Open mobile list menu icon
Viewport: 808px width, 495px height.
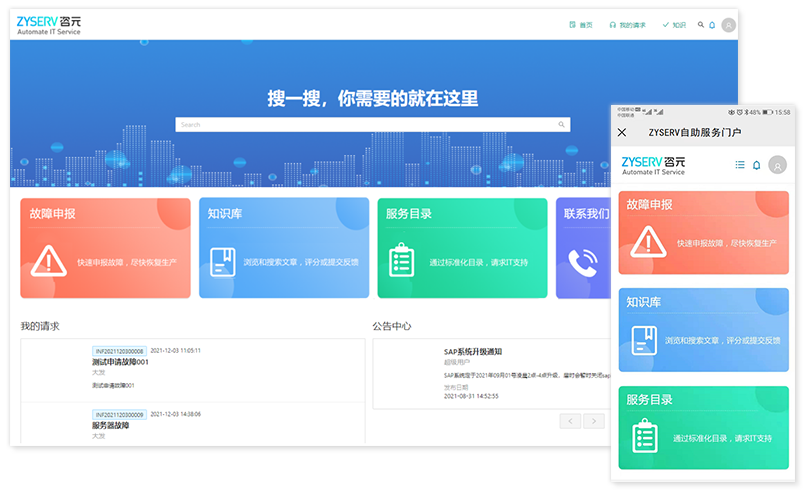pos(740,165)
